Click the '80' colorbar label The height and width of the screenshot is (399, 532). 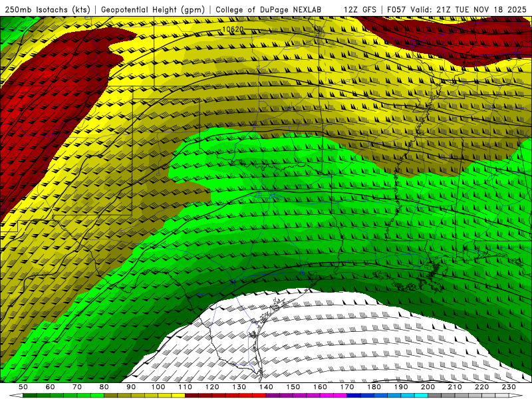pyautogui.click(x=104, y=387)
